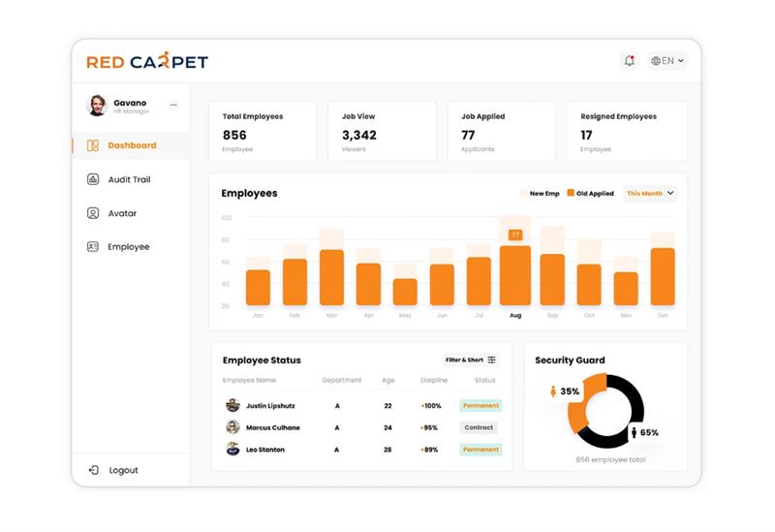Click the August bar in the Employees chart
Image resolution: width=775 pixels, height=532 pixels.
pyautogui.click(x=515, y=275)
